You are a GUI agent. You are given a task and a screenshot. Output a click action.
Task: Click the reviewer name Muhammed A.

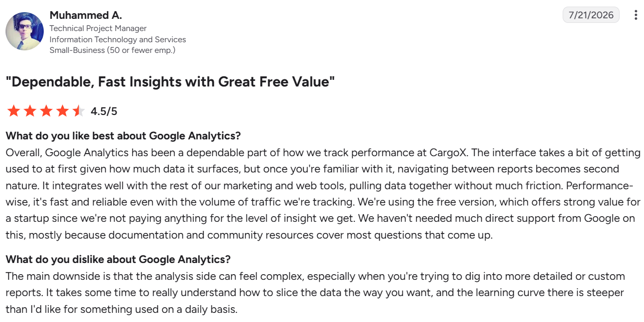(x=85, y=15)
